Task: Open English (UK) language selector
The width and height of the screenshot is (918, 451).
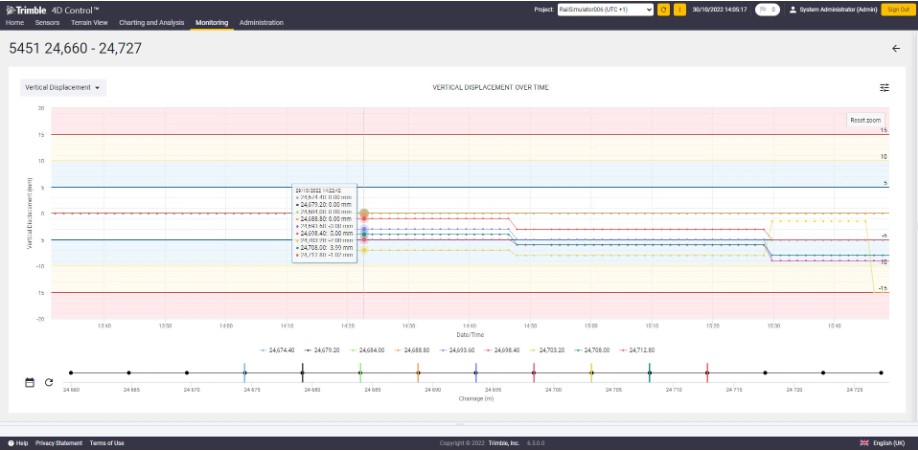Action: pyautogui.click(x=883, y=443)
